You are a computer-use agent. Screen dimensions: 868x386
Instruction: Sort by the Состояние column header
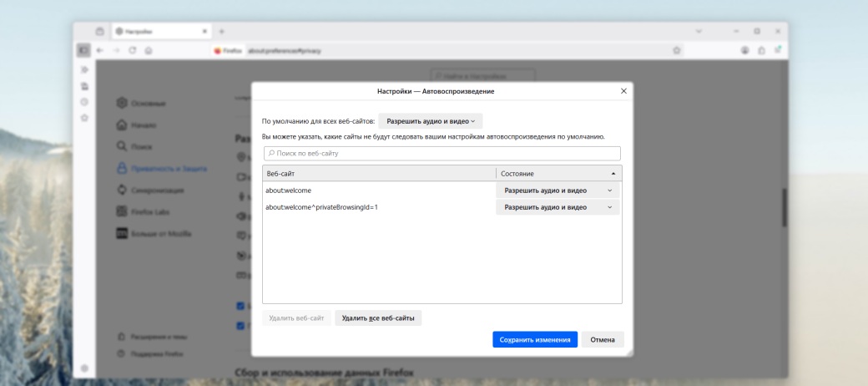pyautogui.click(x=558, y=174)
